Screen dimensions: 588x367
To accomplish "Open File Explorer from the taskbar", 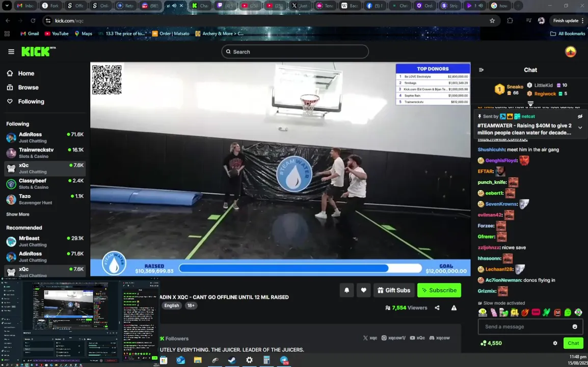I will coord(198,360).
